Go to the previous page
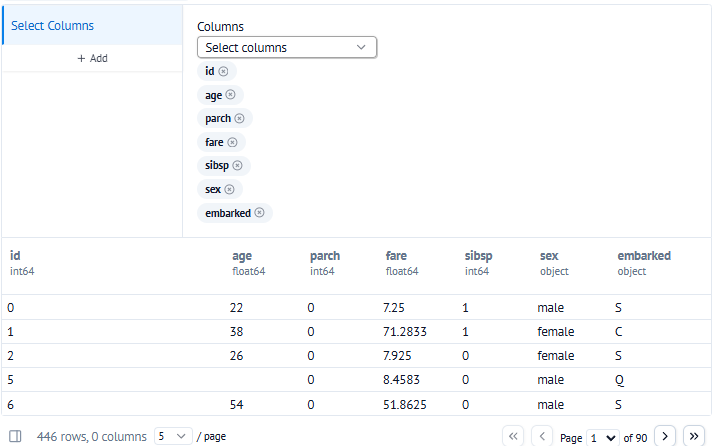Image resolution: width=716 pixels, height=446 pixels. [x=542, y=436]
